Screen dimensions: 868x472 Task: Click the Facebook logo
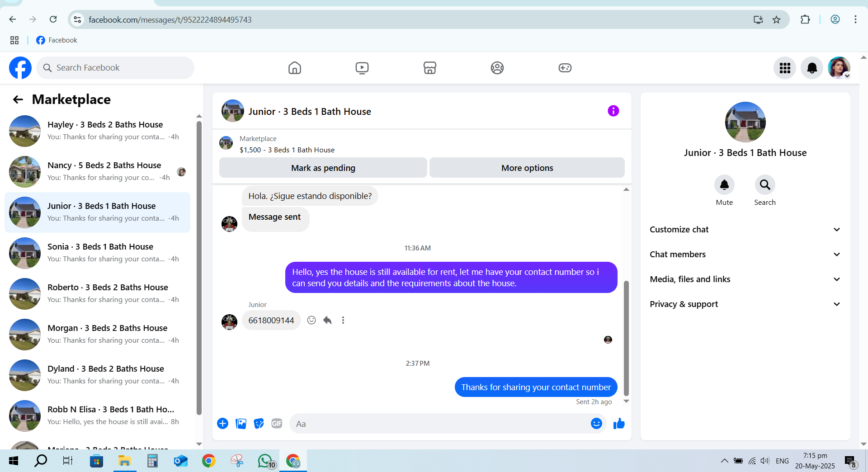tap(20, 68)
